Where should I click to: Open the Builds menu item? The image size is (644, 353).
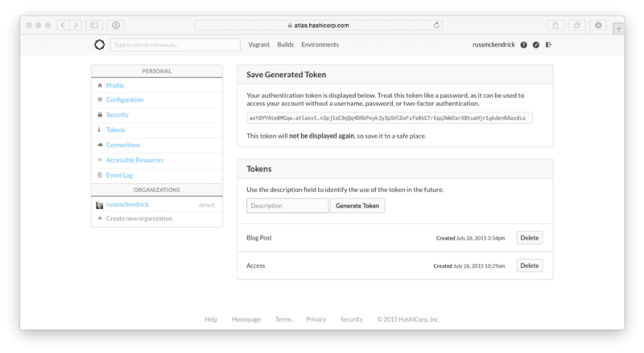pyautogui.click(x=286, y=45)
